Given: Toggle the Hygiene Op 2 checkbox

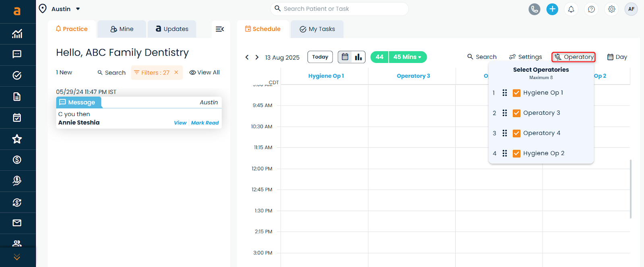Looking at the screenshot, I should pyautogui.click(x=516, y=153).
